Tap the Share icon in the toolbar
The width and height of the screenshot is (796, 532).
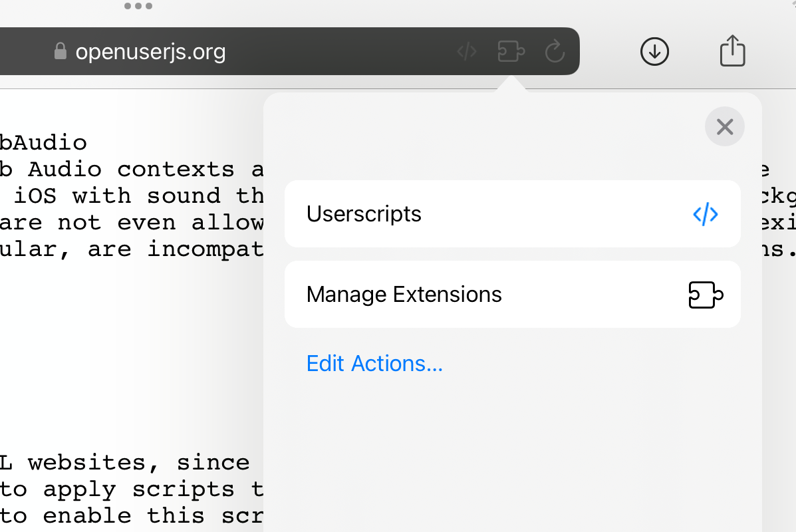732,51
